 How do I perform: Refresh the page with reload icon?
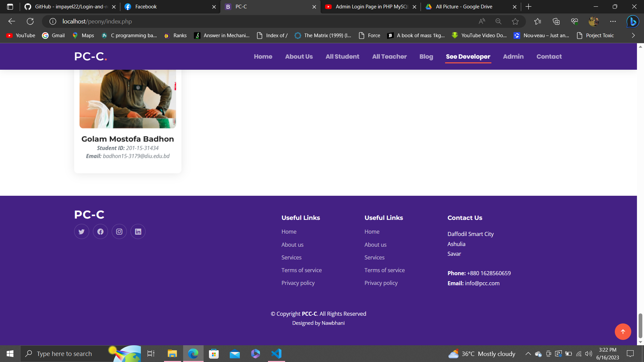[30, 21]
